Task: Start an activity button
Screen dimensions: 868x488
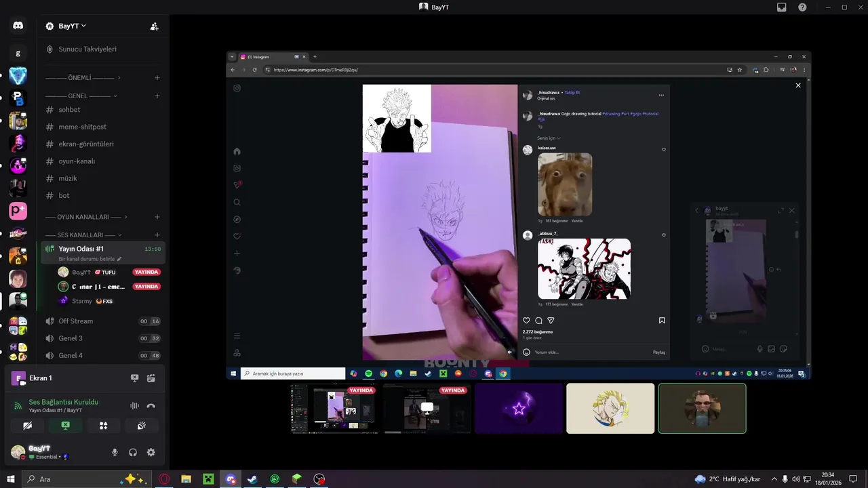Action: coord(104,426)
